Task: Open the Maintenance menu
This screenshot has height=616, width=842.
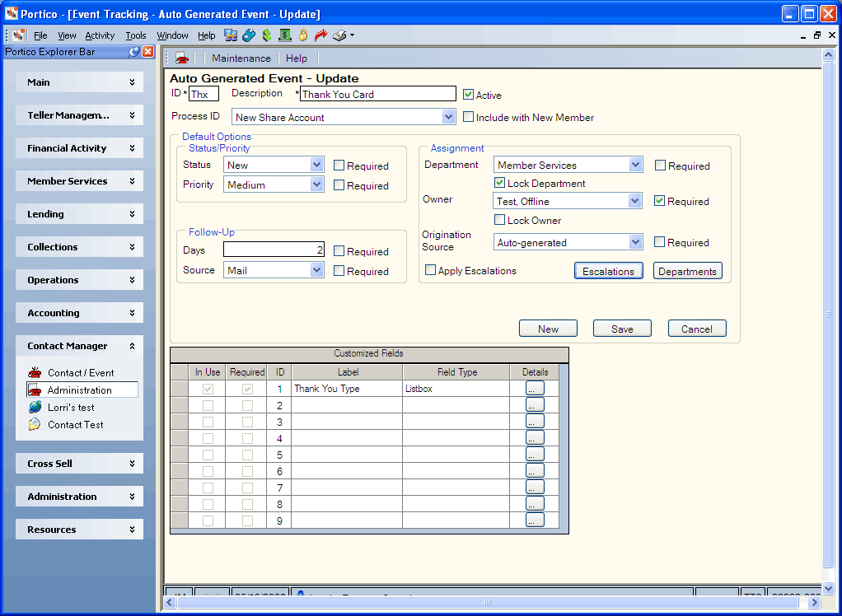Action: [241, 58]
